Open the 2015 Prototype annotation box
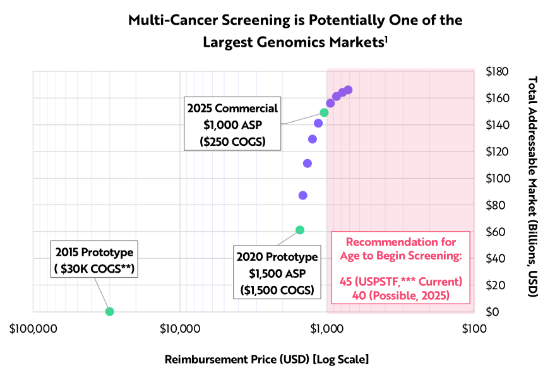Screen dimensions: 550x392 (x=94, y=259)
